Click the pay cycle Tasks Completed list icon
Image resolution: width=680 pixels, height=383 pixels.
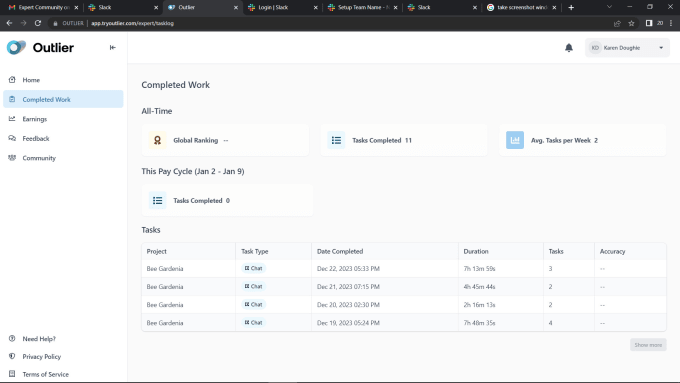(x=157, y=200)
